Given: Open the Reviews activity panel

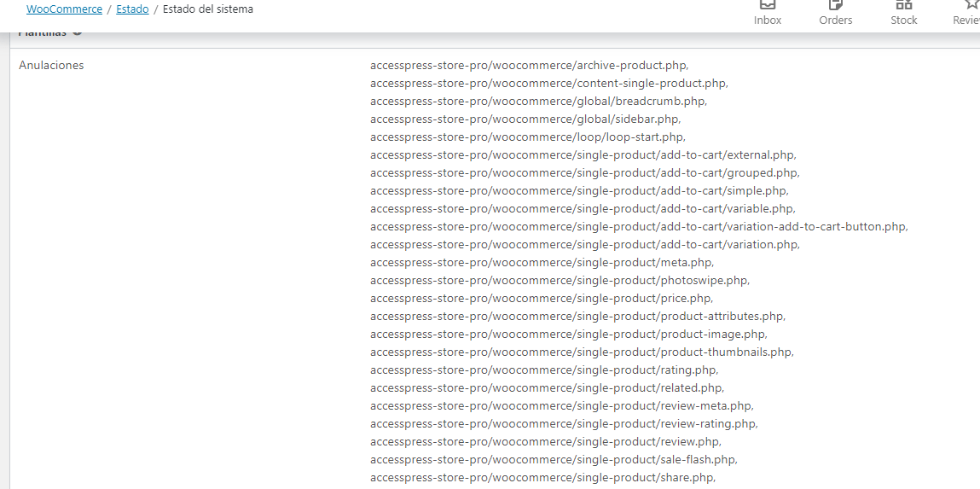Looking at the screenshot, I should click(x=966, y=13).
